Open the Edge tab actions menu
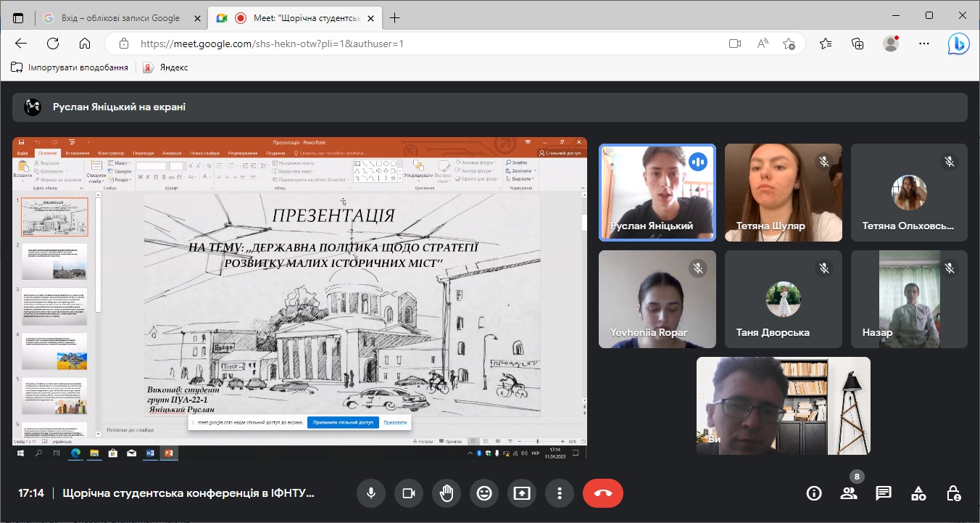980x523 pixels. [18, 18]
